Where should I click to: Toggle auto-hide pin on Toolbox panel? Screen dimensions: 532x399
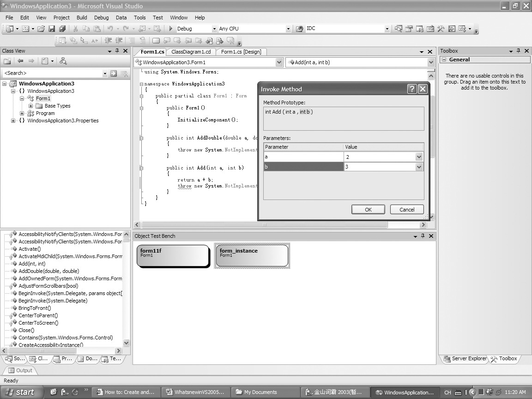tap(519, 51)
